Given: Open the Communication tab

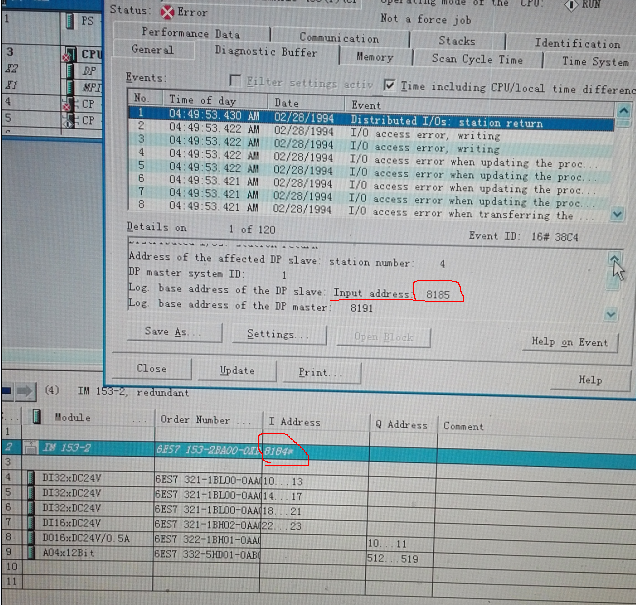Looking at the screenshot, I should click(339, 38).
